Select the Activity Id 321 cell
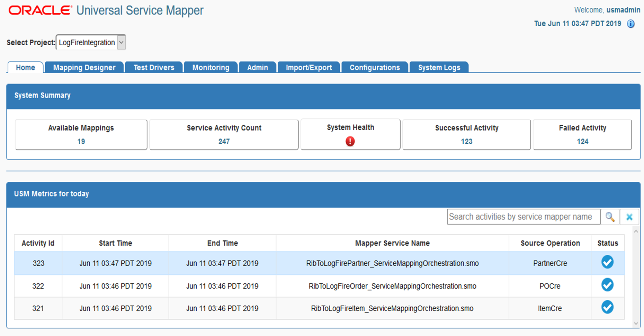This screenshot has width=644, height=336. pyautogui.click(x=38, y=308)
